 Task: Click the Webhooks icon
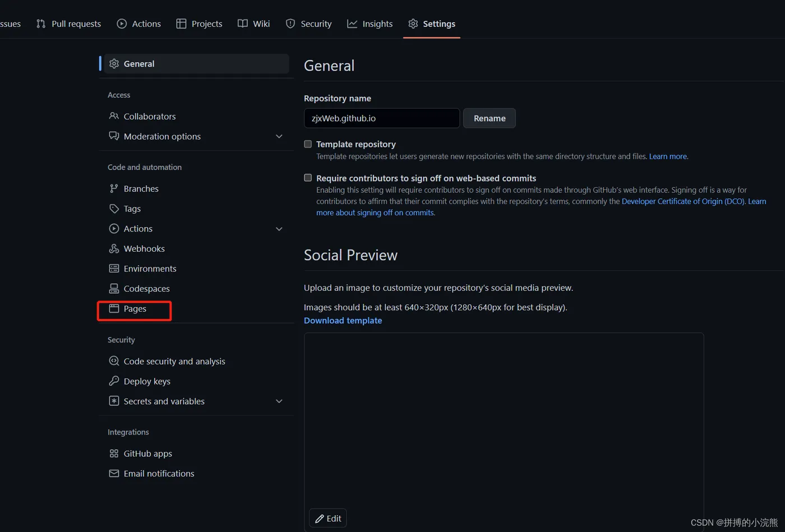[x=114, y=248]
